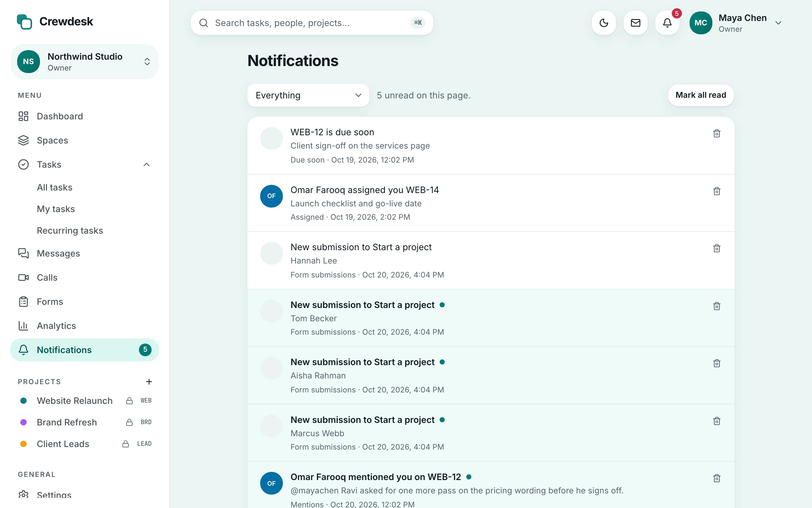Open Analytics in the sidebar

point(85,326)
